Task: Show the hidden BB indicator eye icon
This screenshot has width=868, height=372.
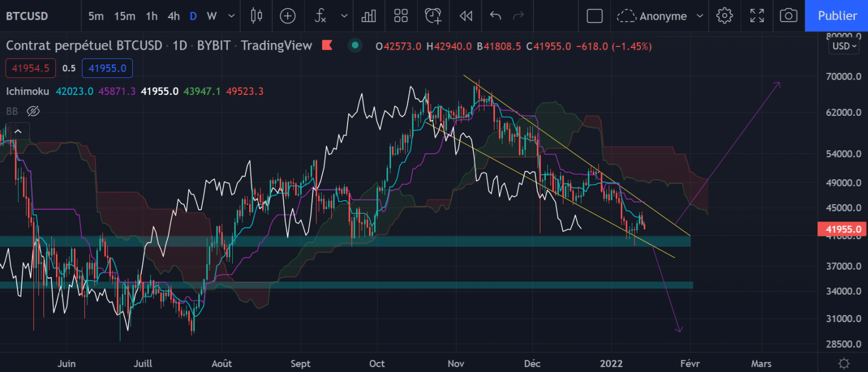Action: pos(33,111)
